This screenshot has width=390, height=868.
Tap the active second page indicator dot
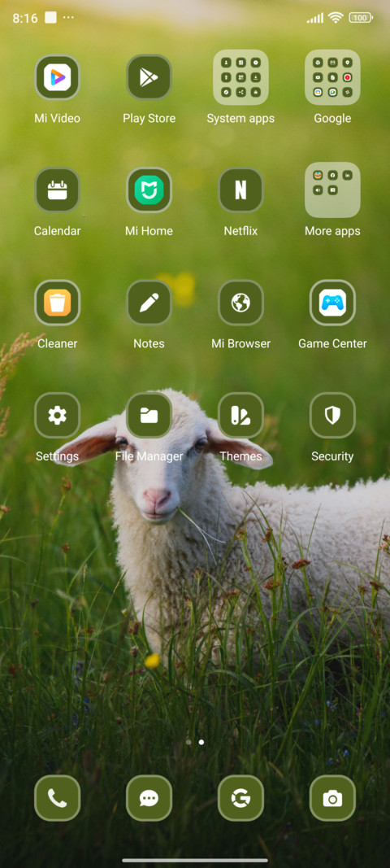click(201, 742)
